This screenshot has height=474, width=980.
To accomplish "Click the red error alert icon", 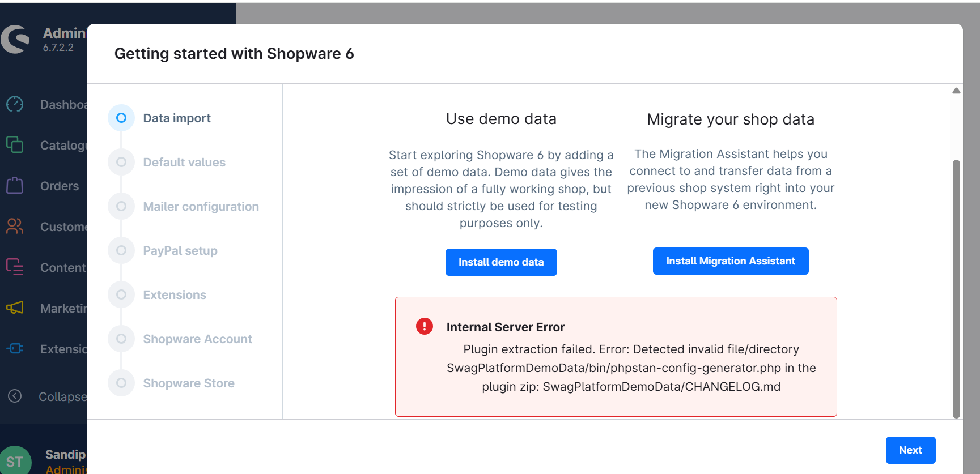I will point(425,326).
